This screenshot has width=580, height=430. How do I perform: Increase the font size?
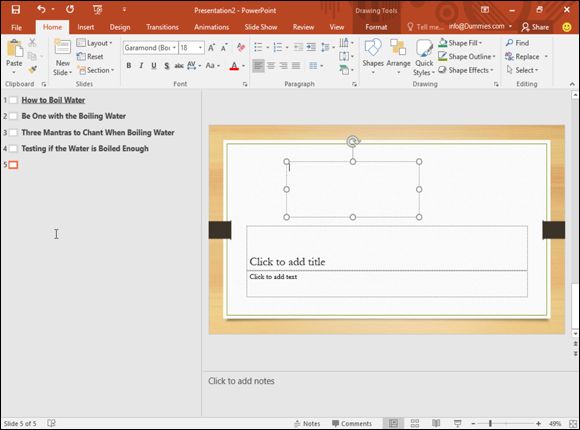pos(212,48)
